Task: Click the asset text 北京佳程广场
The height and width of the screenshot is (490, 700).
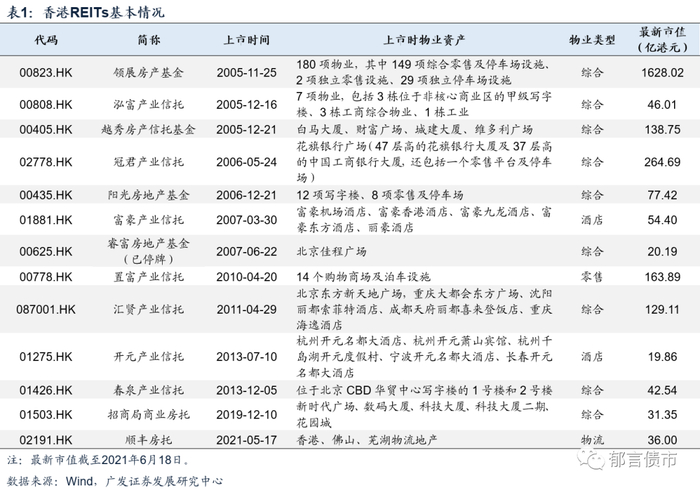Action: pos(332,251)
